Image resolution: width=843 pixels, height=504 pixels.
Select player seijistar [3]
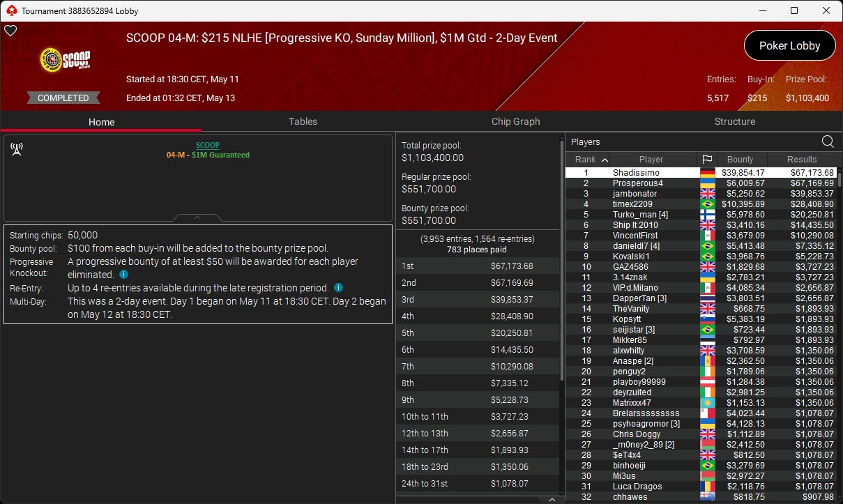point(634,330)
